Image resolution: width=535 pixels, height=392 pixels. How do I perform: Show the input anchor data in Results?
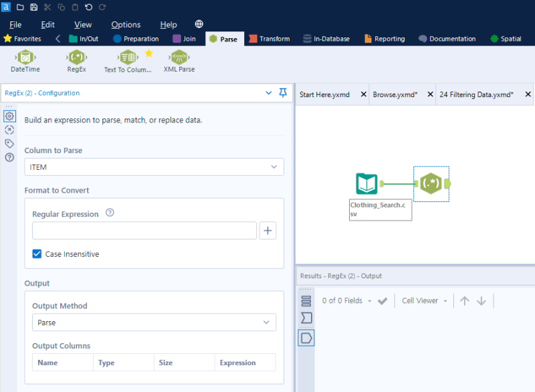coord(306,318)
